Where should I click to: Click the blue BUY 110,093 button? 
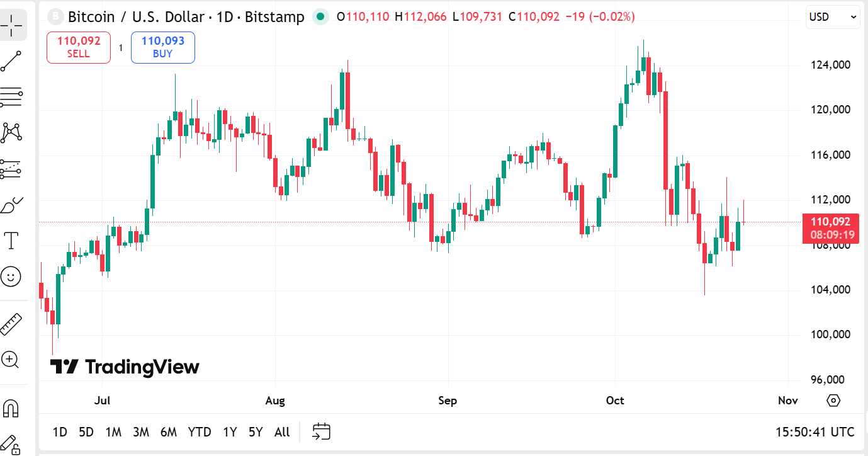pyautogui.click(x=162, y=47)
